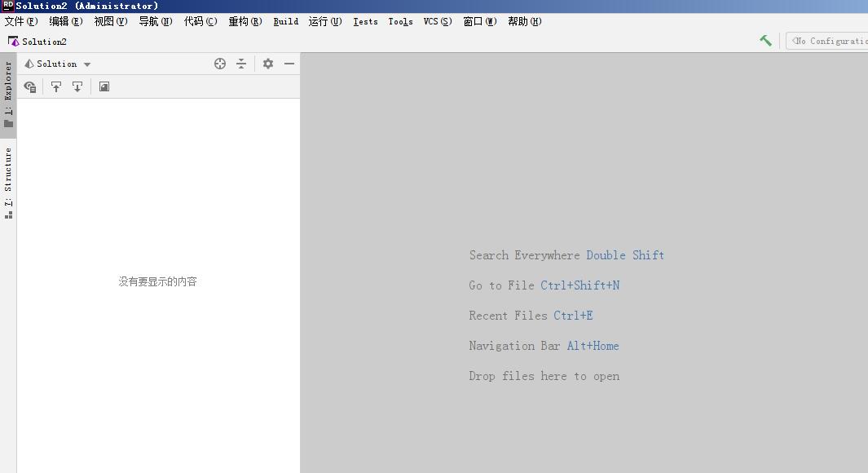868x473 pixels.
Task: Select the Build hammer icon
Action: pyautogui.click(x=765, y=39)
